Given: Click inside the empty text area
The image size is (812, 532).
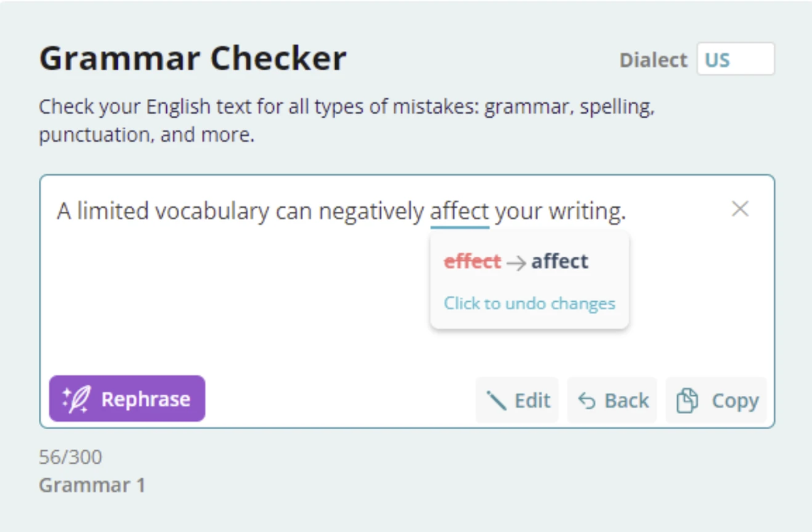Looking at the screenshot, I should coord(233,300).
